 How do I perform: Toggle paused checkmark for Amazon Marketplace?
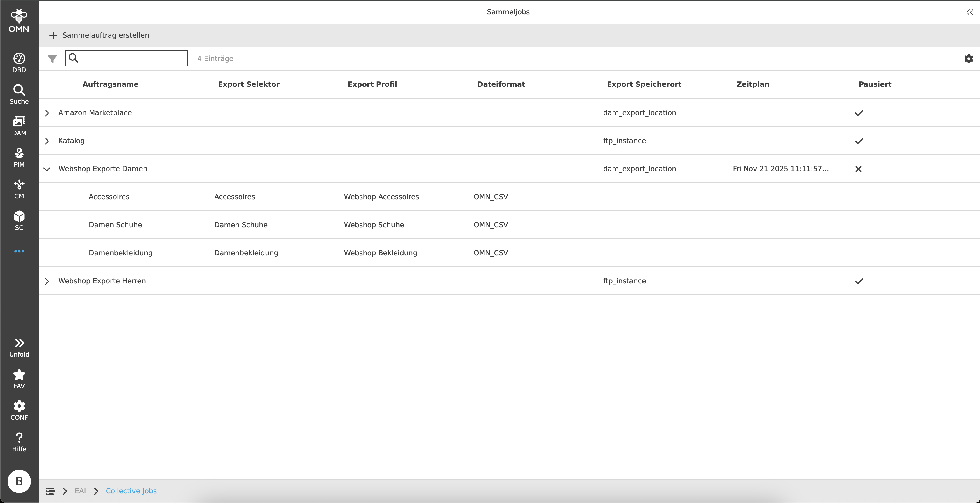[x=859, y=113]
